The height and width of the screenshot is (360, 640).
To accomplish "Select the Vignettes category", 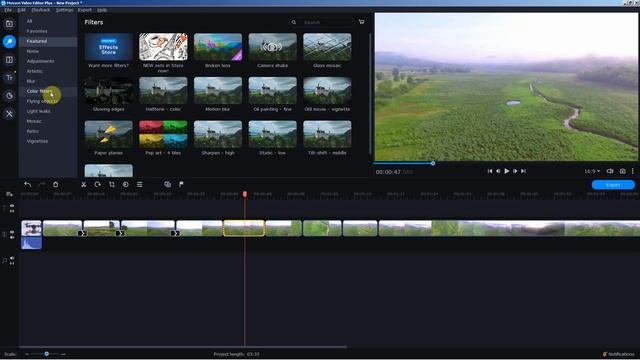I will (x=37, y=141).
